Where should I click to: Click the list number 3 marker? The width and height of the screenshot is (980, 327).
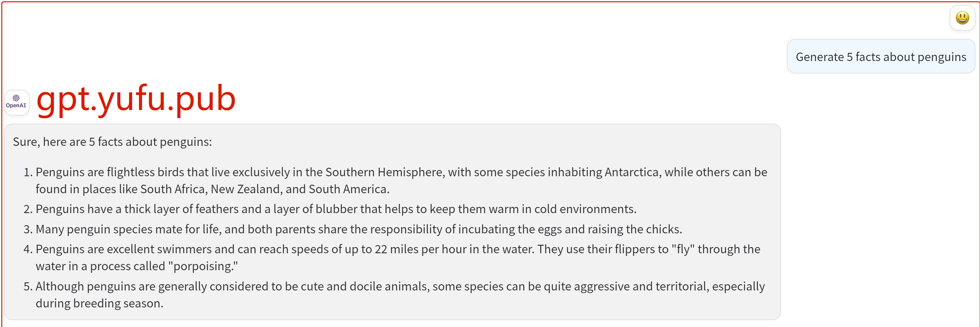pos(28,229)
